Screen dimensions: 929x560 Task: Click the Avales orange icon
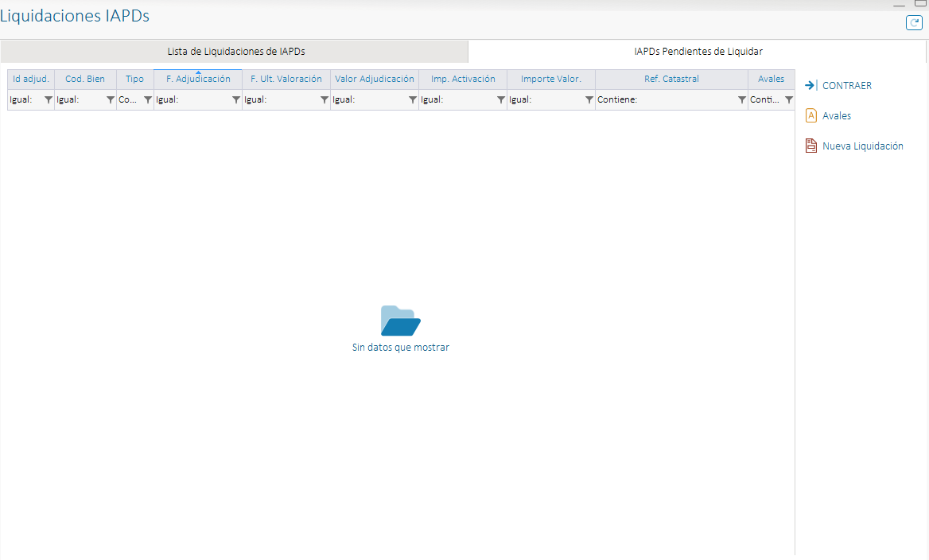(x=811, y=115)
